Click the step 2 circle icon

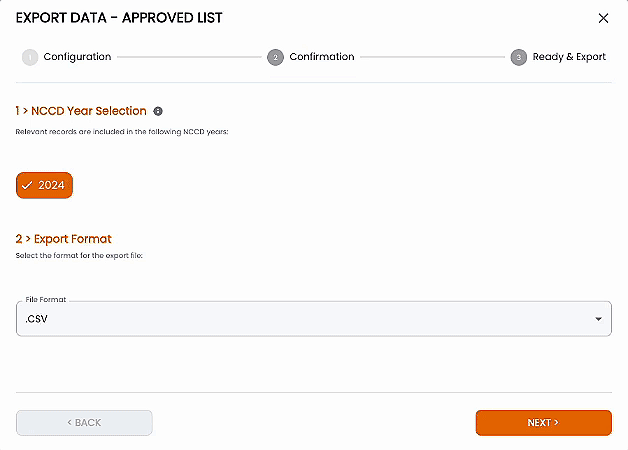tap(275, 57)
